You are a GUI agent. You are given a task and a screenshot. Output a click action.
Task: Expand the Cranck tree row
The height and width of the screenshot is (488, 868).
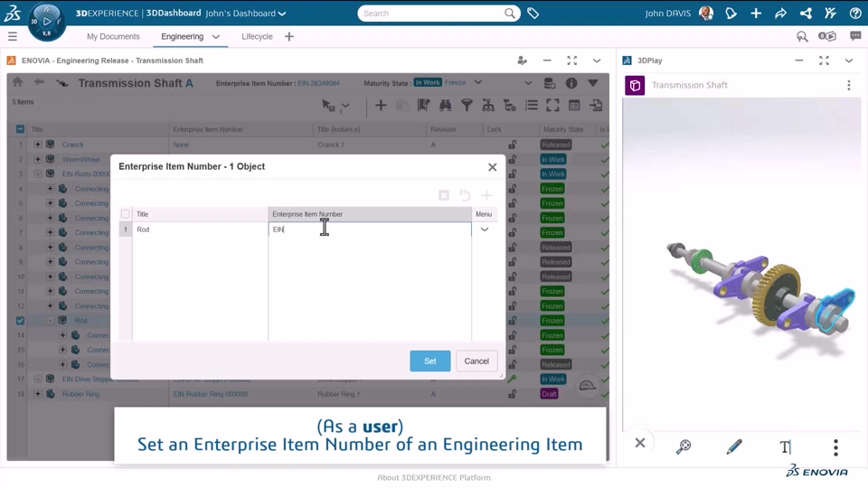(x=38, y=145)
